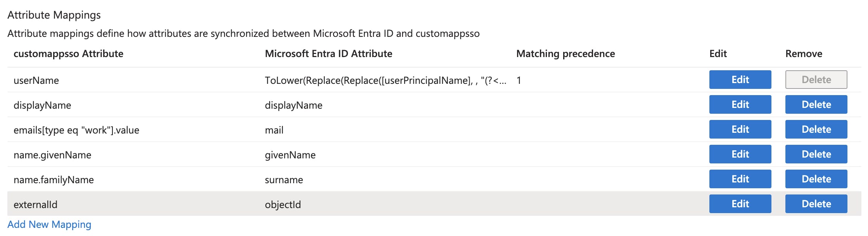This screenshot has height=236, width=868.
Task: Click the Matching precedence column header
Action: coord(565,54)
